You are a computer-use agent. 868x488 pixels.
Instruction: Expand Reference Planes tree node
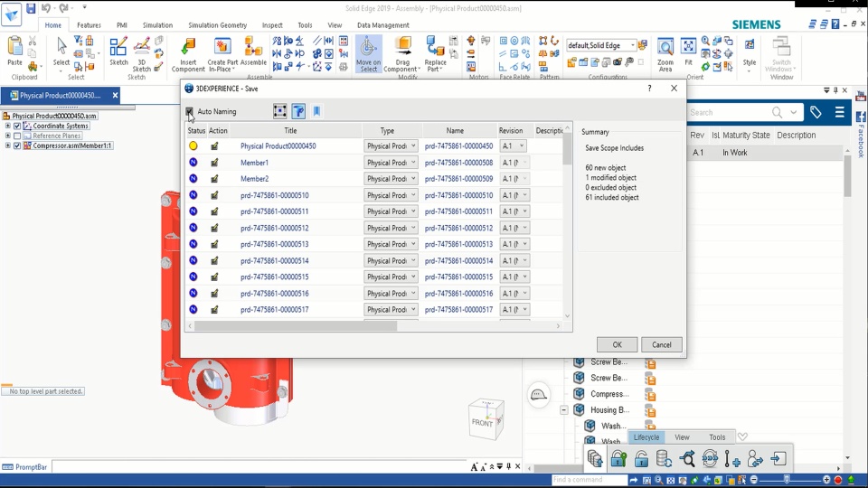[8, 136]
